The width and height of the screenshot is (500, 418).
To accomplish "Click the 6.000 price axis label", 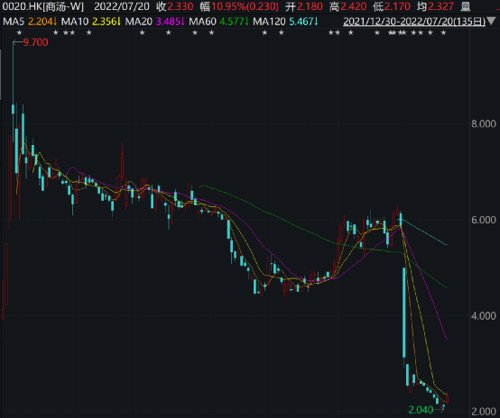I will pyautogui.click(x=483, y=220).
